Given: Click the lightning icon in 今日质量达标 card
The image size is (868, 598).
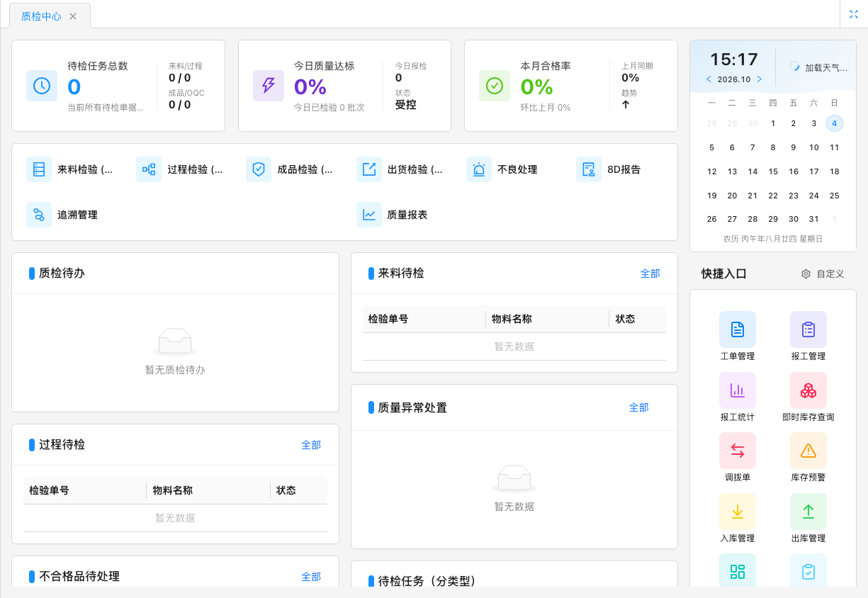Looking at the screenshot, I should click(269, 86).
